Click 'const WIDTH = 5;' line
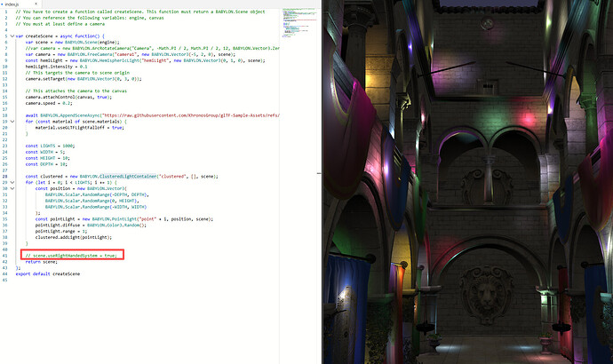The image size is (613, 364). coord(45,152)
